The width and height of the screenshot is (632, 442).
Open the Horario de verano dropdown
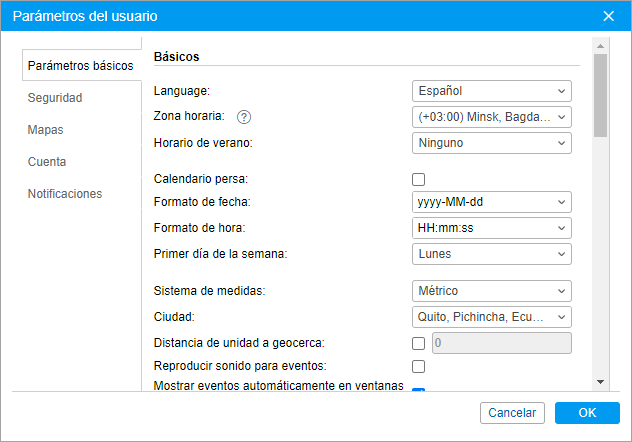[491, 142]
